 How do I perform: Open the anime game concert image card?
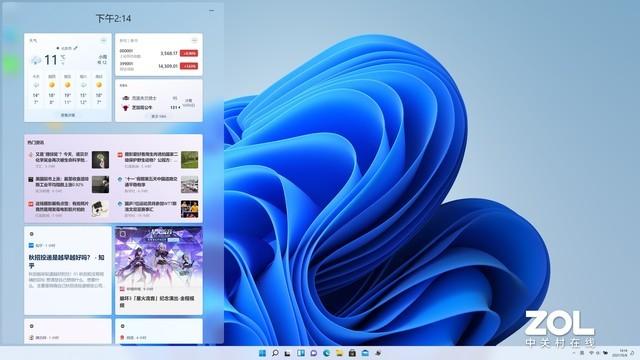point(159,270)
